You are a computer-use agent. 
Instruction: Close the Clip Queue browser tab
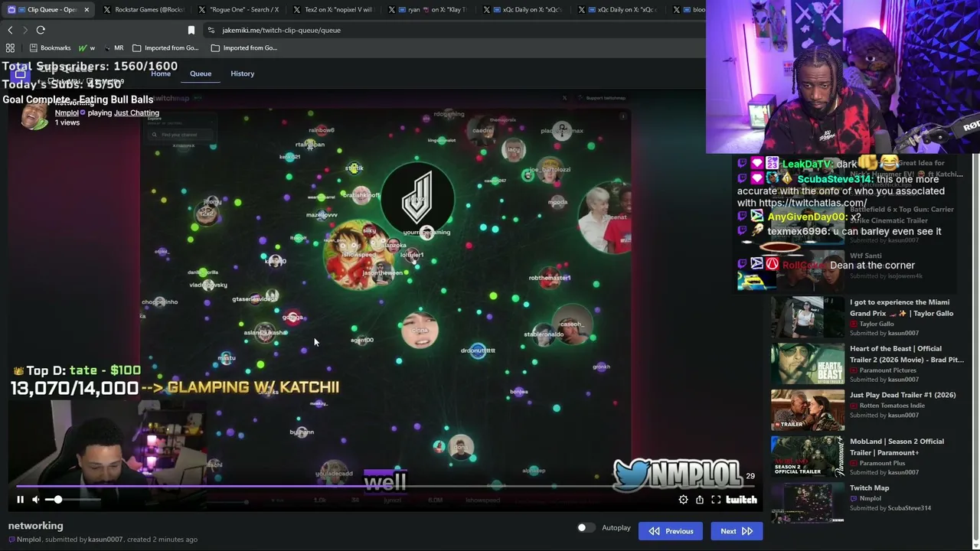pyautogui.click(x=87, y=10)
